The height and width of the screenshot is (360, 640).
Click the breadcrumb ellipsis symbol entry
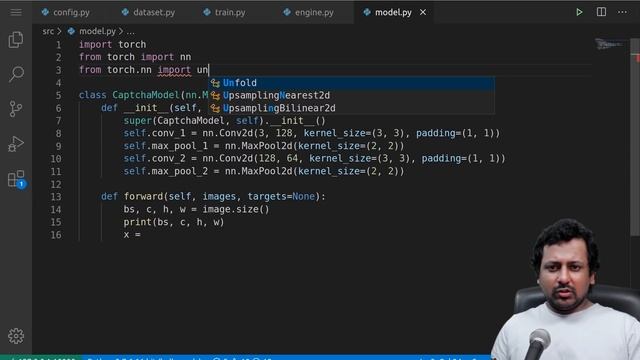point(130,31)
